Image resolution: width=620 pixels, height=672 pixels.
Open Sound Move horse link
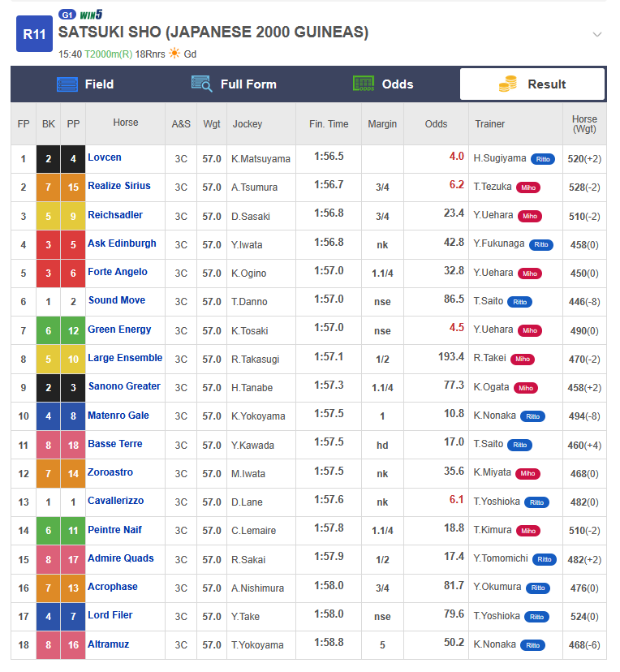(x=117, y=300)
